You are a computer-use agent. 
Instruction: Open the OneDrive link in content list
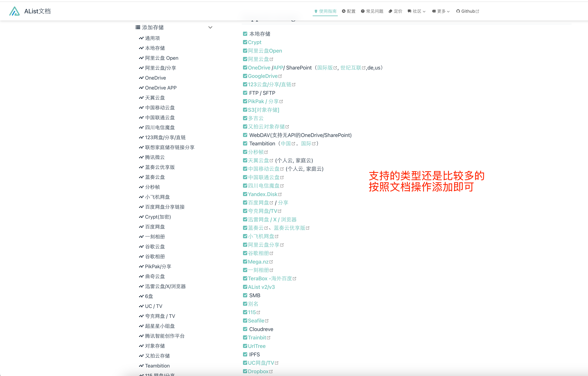click(259, 68)
